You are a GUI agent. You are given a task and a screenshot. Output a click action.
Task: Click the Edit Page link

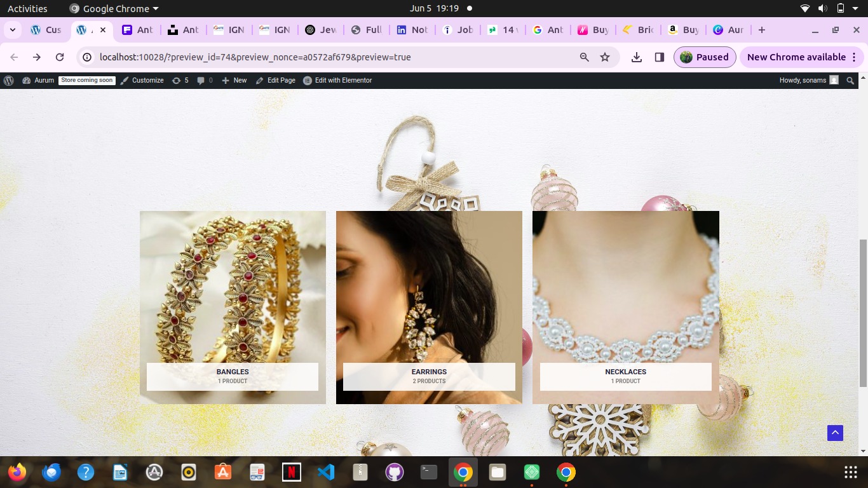coord(280,80)
